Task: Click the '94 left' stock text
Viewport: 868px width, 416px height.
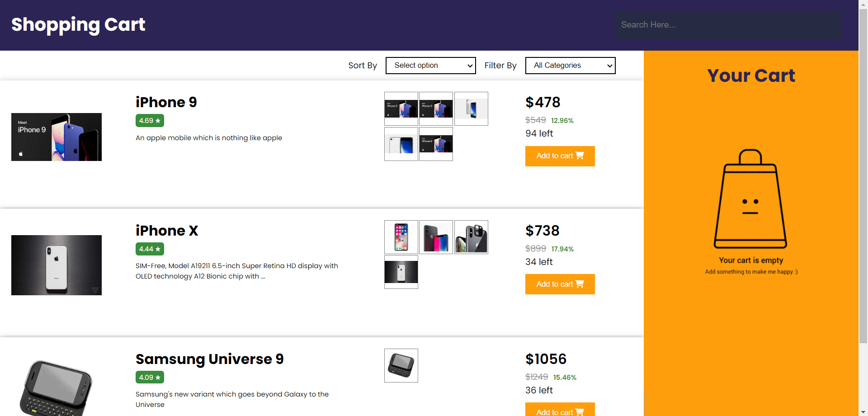Action: click(539, 133)
